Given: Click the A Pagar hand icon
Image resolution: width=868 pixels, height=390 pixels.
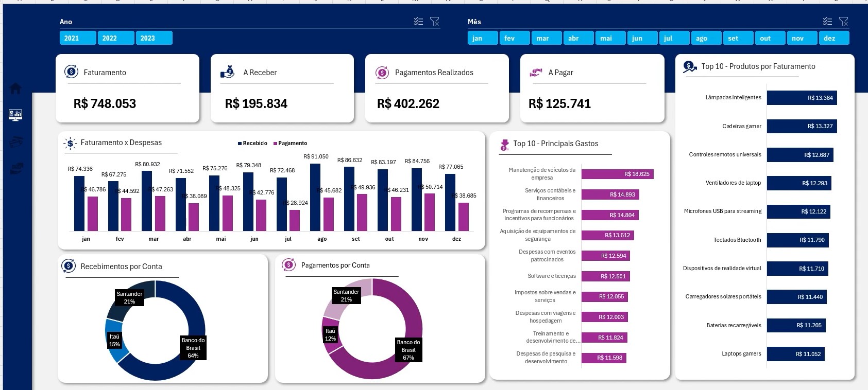Looking at the screenshot, I should click(x=536, y=73).
